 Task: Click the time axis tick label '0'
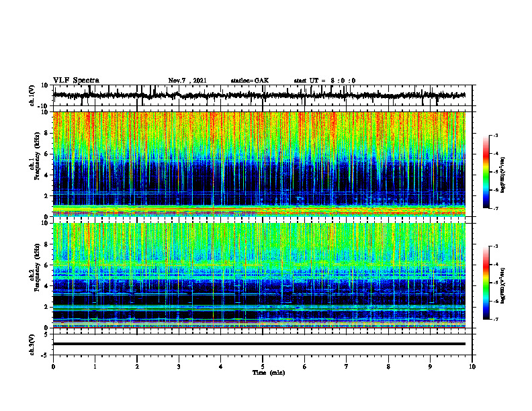(x=53, y=367)
